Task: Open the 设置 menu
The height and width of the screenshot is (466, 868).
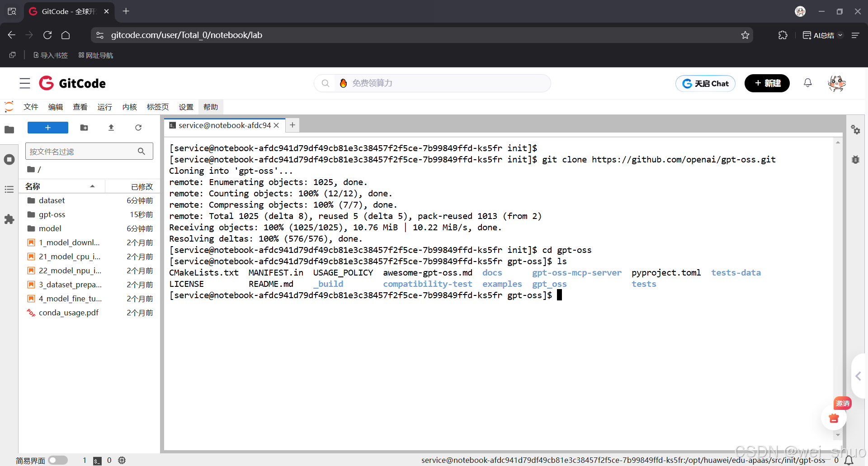Action: pyautogui.click(x=186, y=107)
